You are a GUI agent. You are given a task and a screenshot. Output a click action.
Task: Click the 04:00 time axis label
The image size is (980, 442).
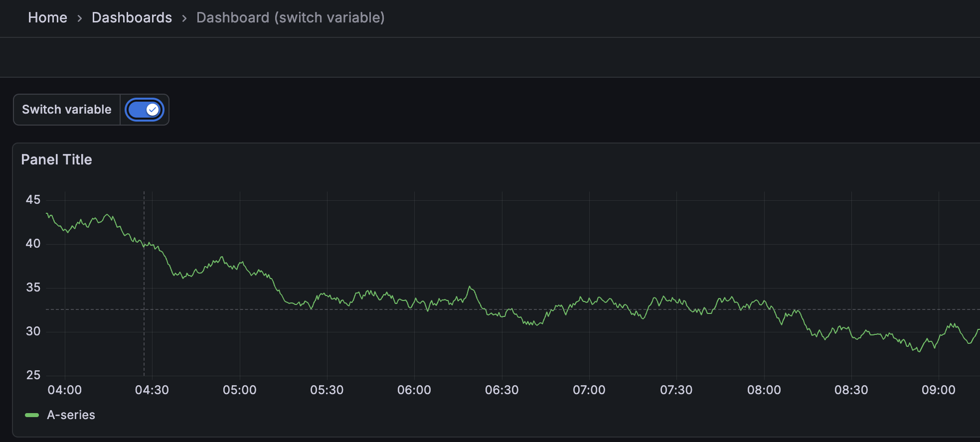point(64,390)
